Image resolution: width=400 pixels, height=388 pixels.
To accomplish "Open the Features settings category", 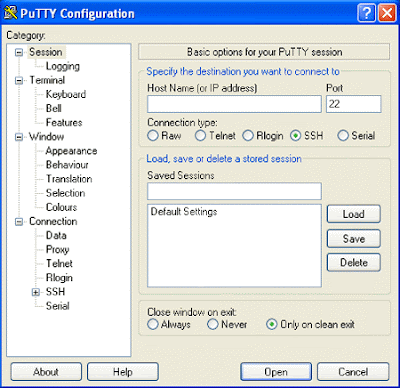I will pos(64,122).
